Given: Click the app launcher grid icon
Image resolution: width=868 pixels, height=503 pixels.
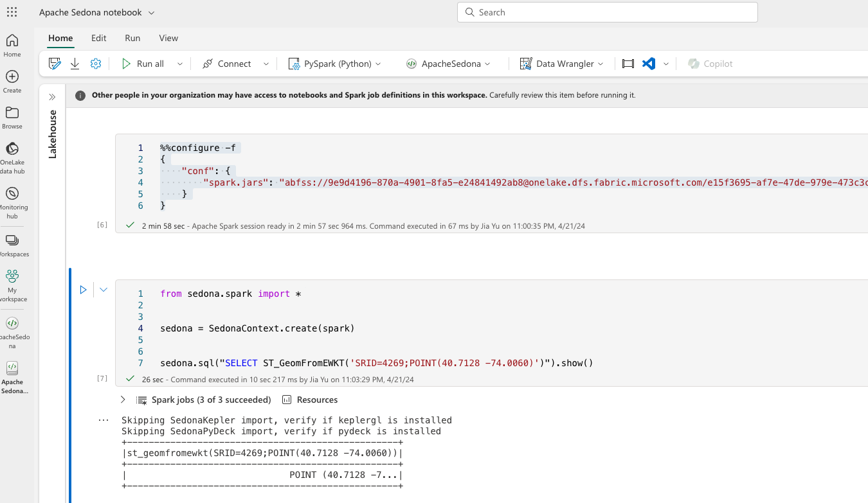Looking at the screenshot, I should [x=12, y=12].
